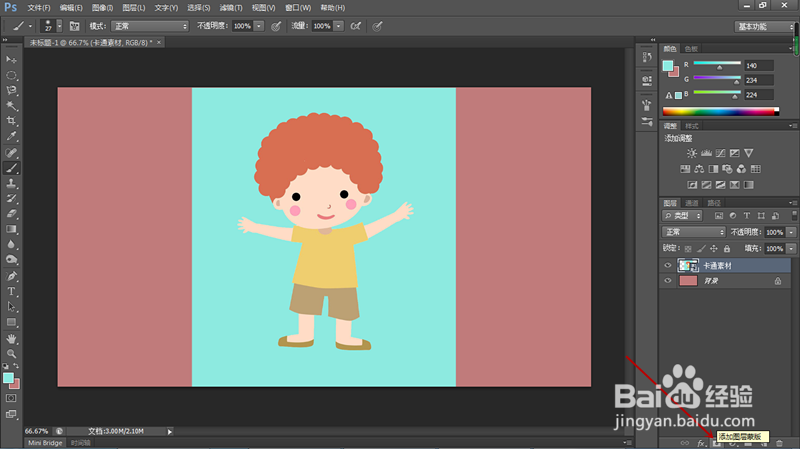
Task: Select the Path Selection tool
Action: tap(11, 307)
